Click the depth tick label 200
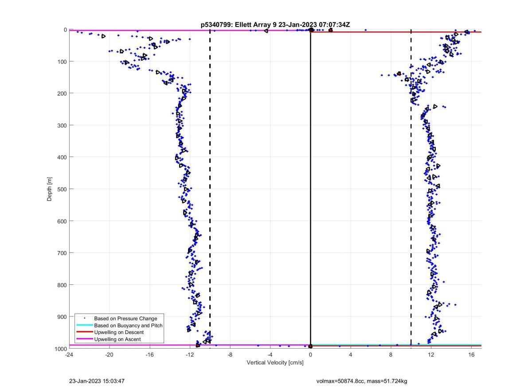The image size is (532, 392). (x=62, y=93)
